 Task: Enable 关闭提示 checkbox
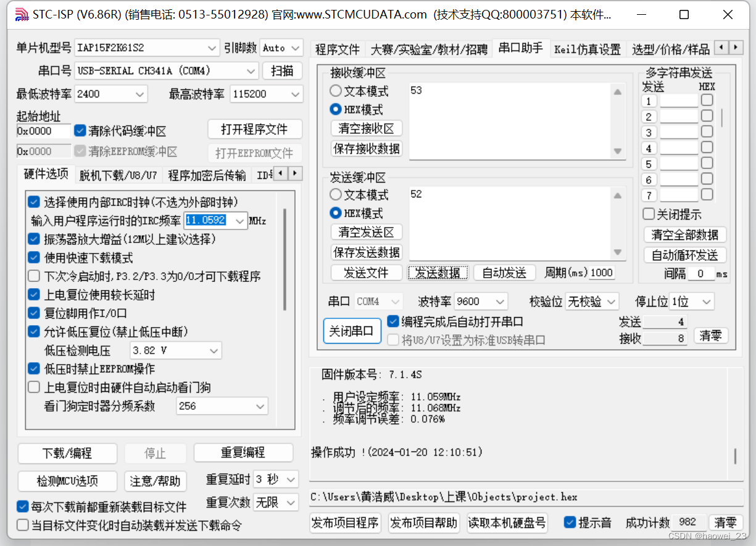(x=648, y=214)
